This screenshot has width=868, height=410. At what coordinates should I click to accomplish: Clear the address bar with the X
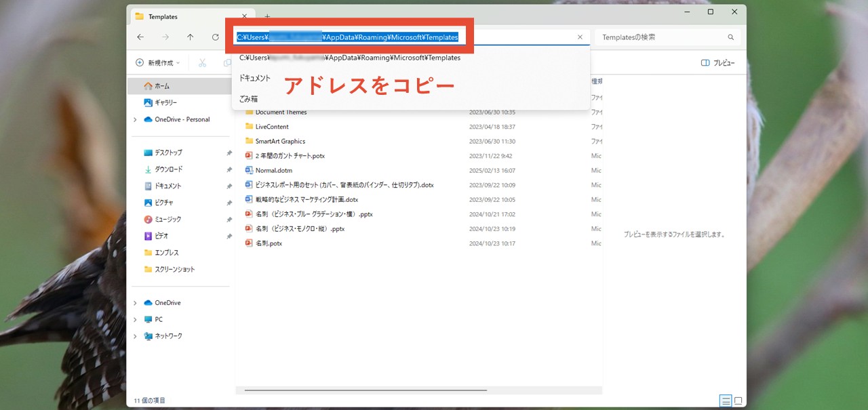point(580,37)
